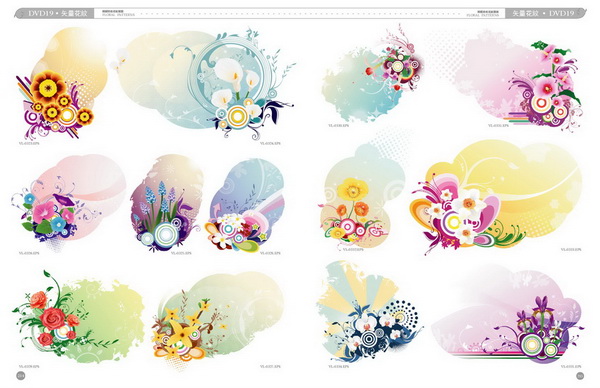Screen dimensions: 600x388
Task: Click the left FLORAL PATTERNS header text
Action: [118, 16]
